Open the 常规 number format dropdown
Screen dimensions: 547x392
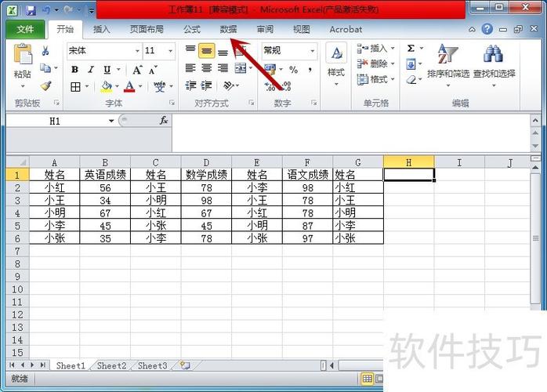[313, 51]
